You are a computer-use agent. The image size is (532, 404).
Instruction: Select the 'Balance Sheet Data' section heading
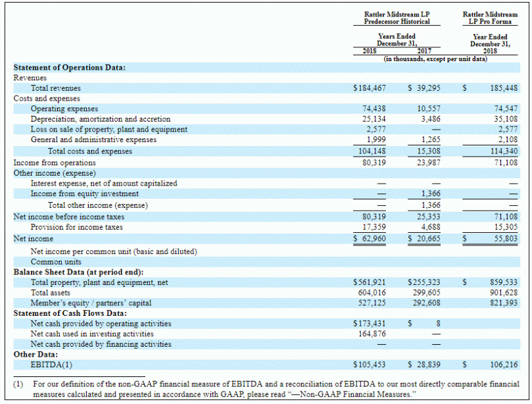pyautogui.click(x=78, y=272)
